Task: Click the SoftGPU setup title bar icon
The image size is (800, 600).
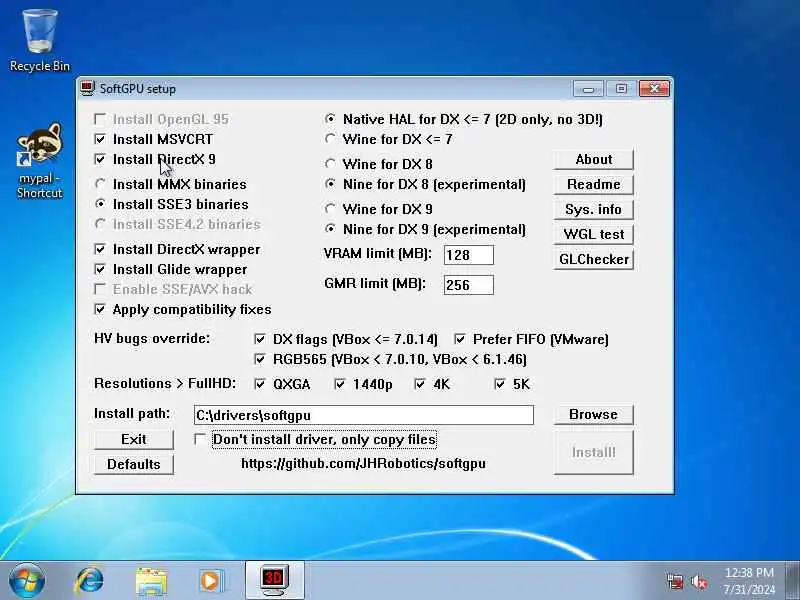Action: [88, 88]
